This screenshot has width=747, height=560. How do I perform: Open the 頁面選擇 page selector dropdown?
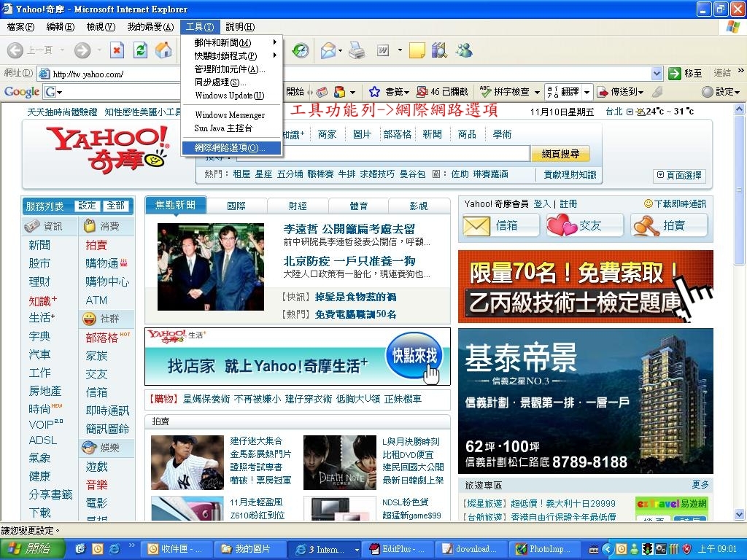point(679,175)
